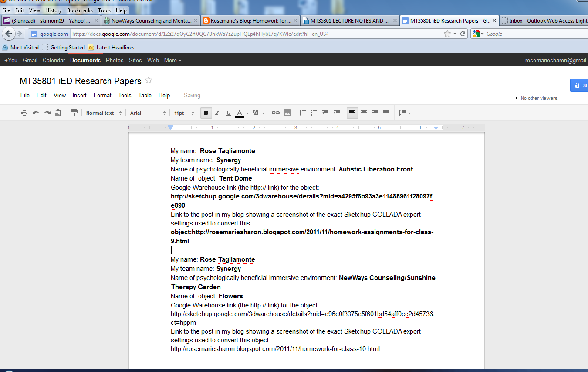Viewport: 588px width, 372px height.
Task: Click the Bulleted list icon
Action: pyautogui.click(x=314, y=113)
